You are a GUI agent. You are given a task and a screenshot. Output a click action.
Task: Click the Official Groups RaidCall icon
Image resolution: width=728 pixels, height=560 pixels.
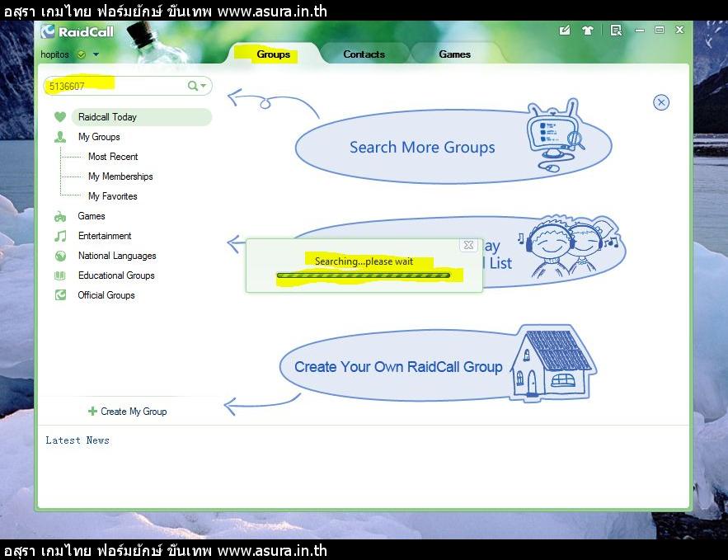60,295
